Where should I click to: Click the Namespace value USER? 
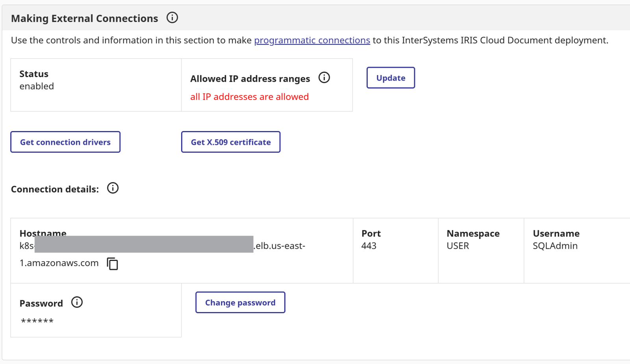[x=458, y=246]
